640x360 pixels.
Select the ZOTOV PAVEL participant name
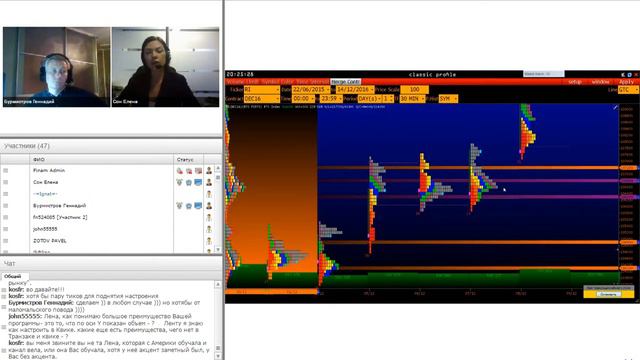tap(49, 241)
